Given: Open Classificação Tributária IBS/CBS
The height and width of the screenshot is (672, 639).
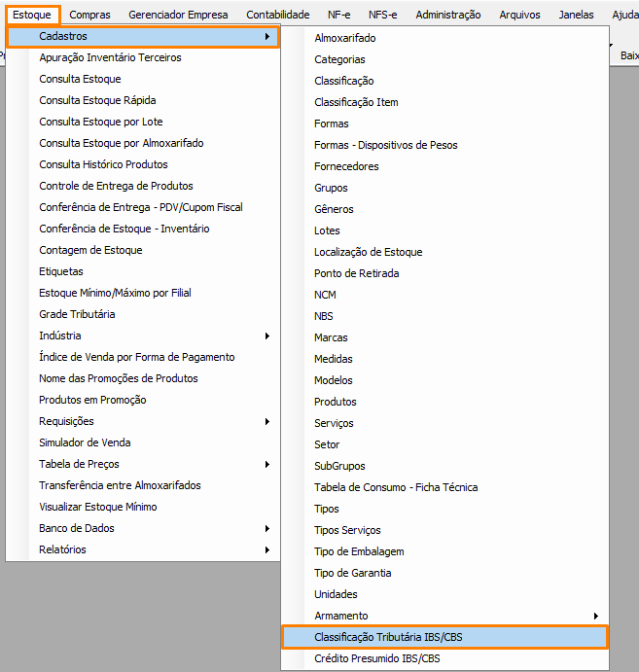Looking at the screenshot, I should [444, 637].
